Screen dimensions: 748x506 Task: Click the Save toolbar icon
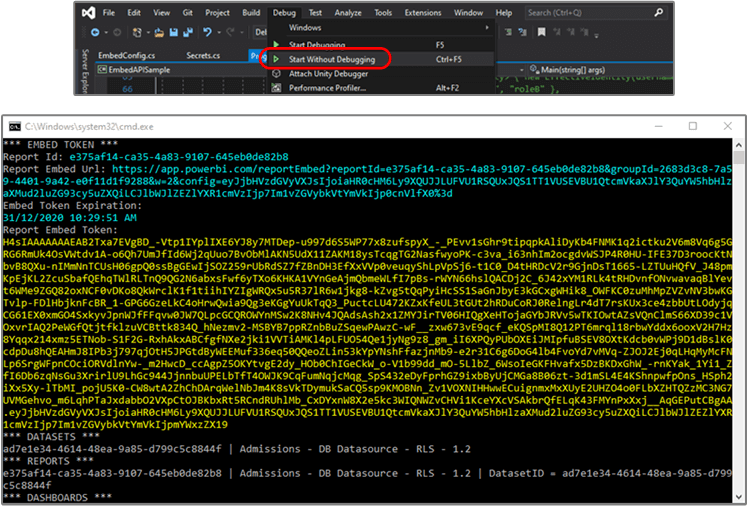pyautogui.click(x=174, y=32)
